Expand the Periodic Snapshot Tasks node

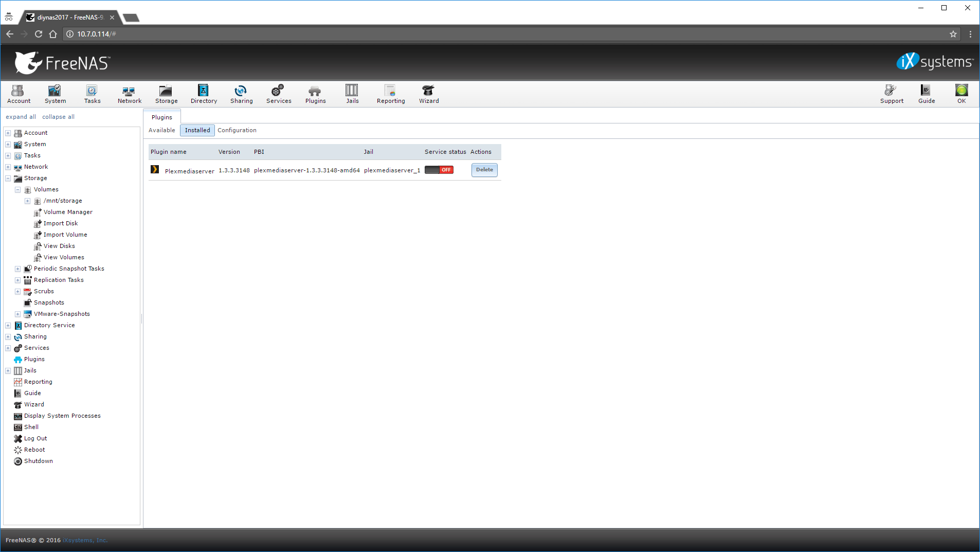pyautogui.click(x=18, y=269)
